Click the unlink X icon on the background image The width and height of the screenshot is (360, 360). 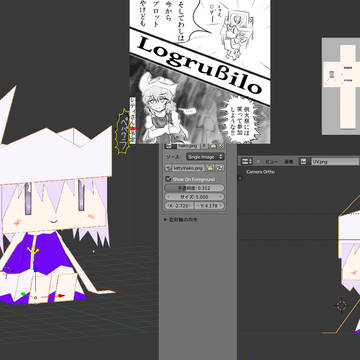(x=221, y=146)
